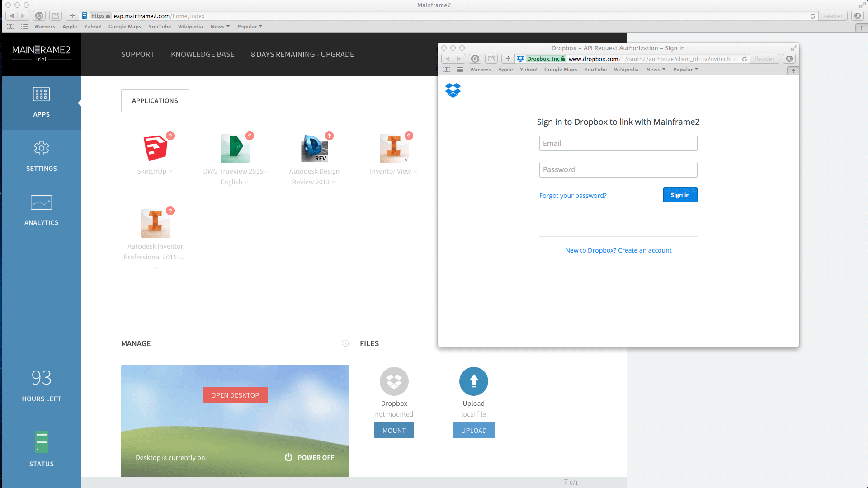Image resolution: width=868 pixels, height=488 pixels.
Task: Launch DWG TrueView 2015 app icon
Action: coord(235,148)
